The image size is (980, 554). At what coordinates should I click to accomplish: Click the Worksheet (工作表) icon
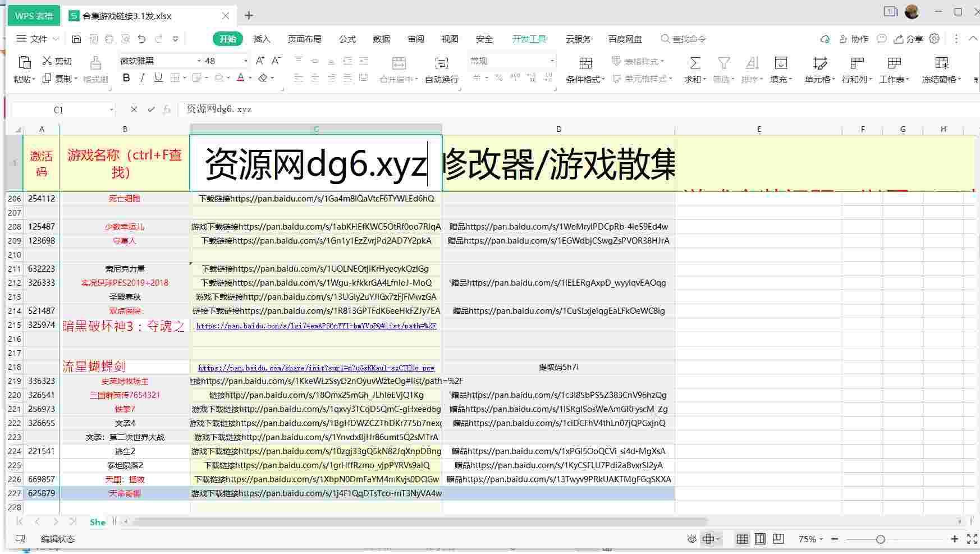[894, 62]
